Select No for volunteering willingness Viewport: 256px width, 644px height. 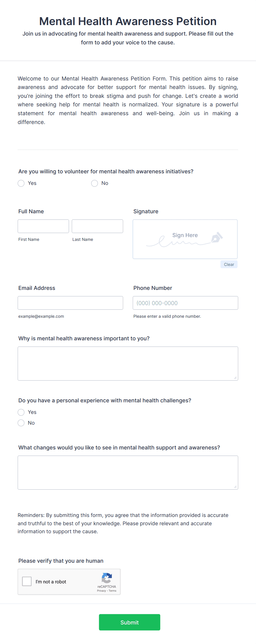pyautogui.click(x=94, y=183)
